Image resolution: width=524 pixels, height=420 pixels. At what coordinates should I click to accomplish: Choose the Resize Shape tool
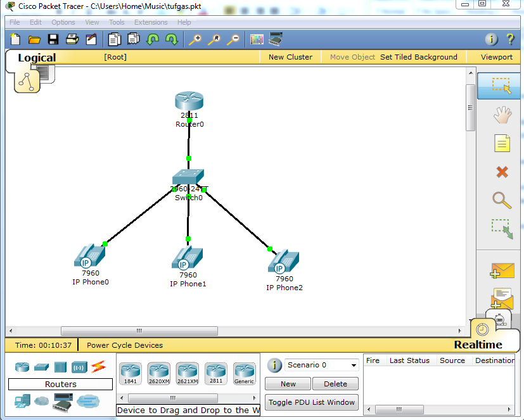(x=502, y=229)
